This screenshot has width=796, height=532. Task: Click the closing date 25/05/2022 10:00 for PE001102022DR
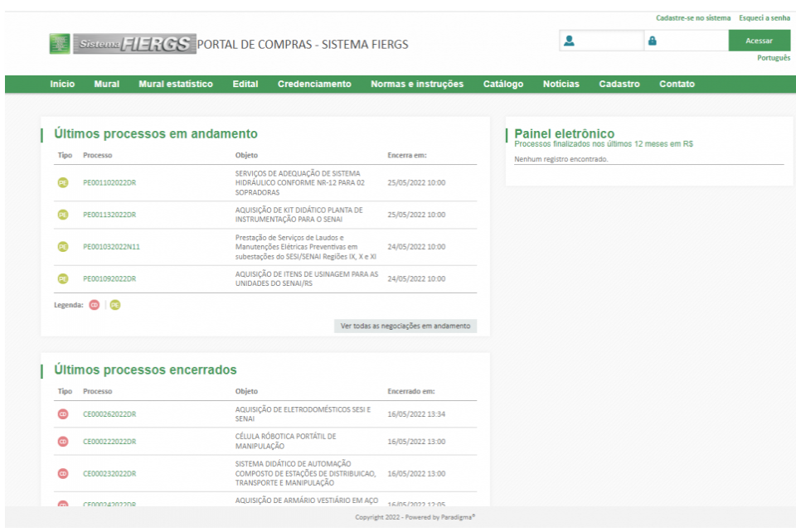[416, 182]
